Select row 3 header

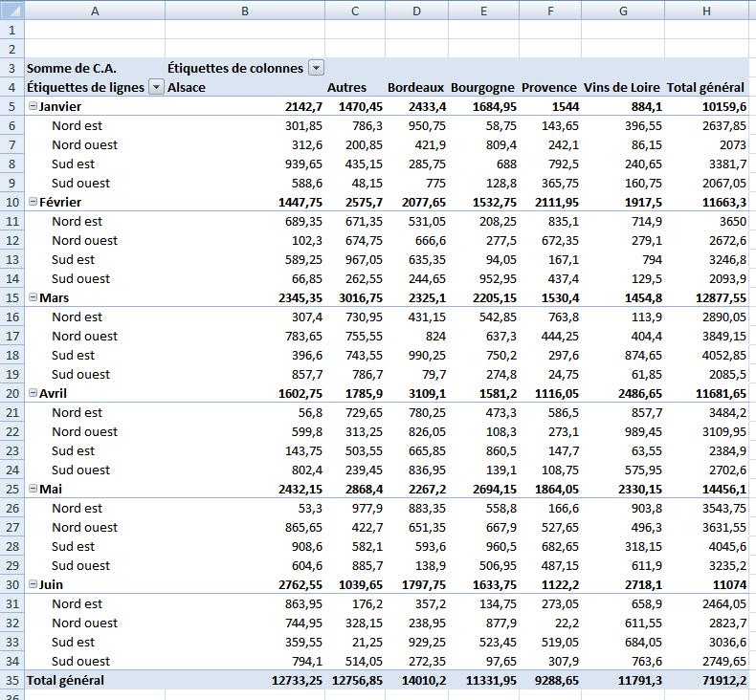[x=11, y=68]
